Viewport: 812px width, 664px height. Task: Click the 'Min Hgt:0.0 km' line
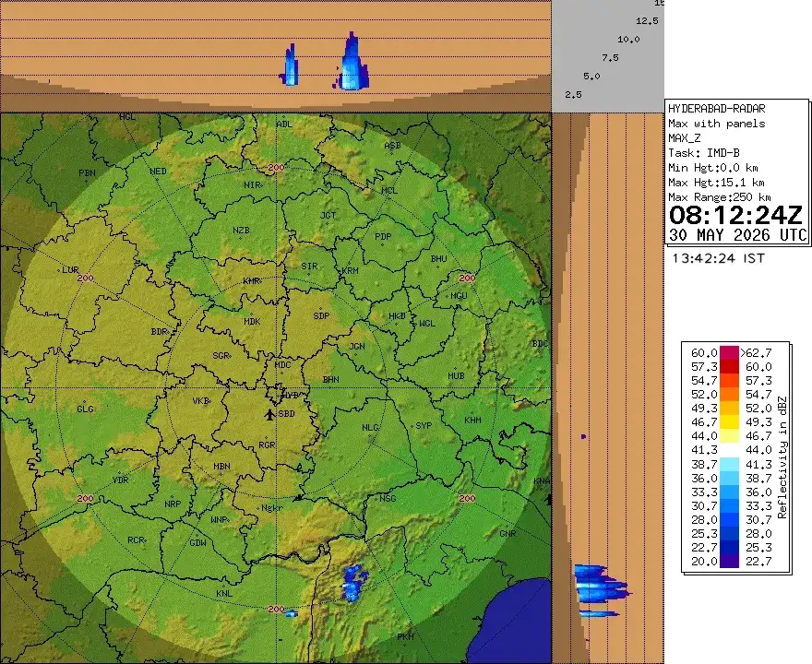click(713, 168)
